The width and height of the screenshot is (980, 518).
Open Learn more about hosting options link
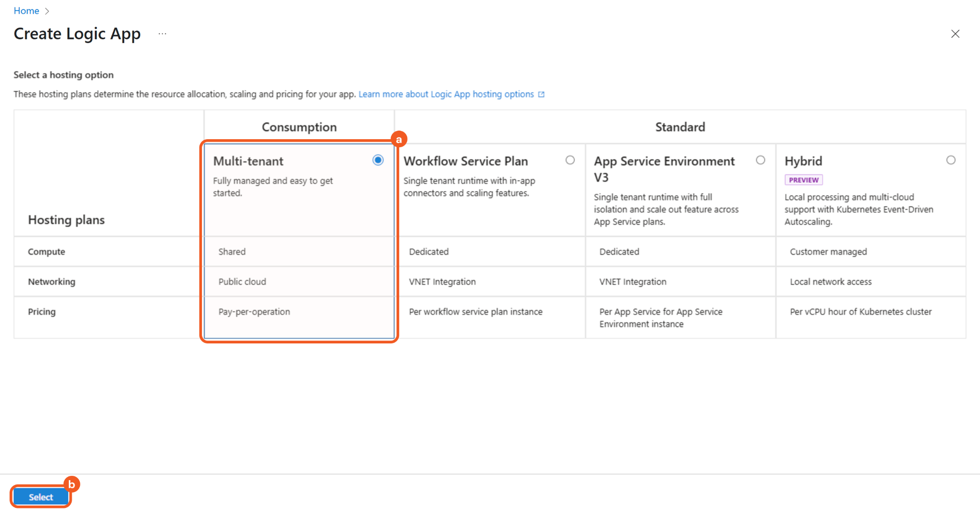pyautogui.click(x=446, y=94)
